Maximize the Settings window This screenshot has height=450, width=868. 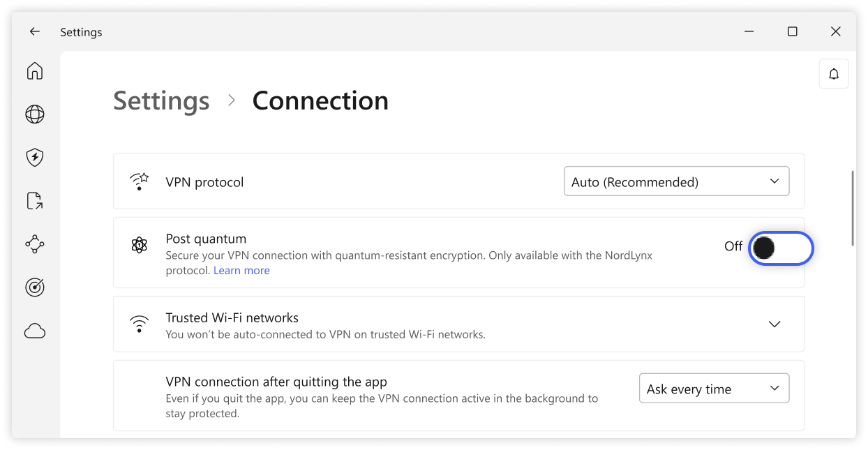tap(793, 32)
